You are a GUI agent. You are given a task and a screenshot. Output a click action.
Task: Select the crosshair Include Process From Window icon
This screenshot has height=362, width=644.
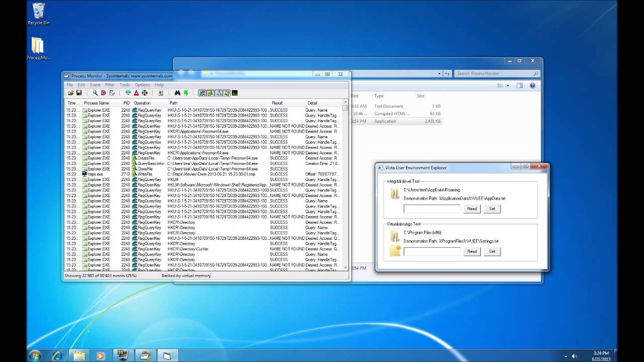coord(144,93)
